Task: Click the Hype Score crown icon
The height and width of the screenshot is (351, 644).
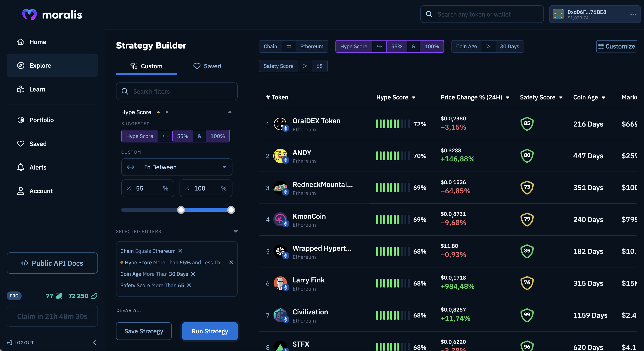Action: pyautogui.click(x=158, y=112)
